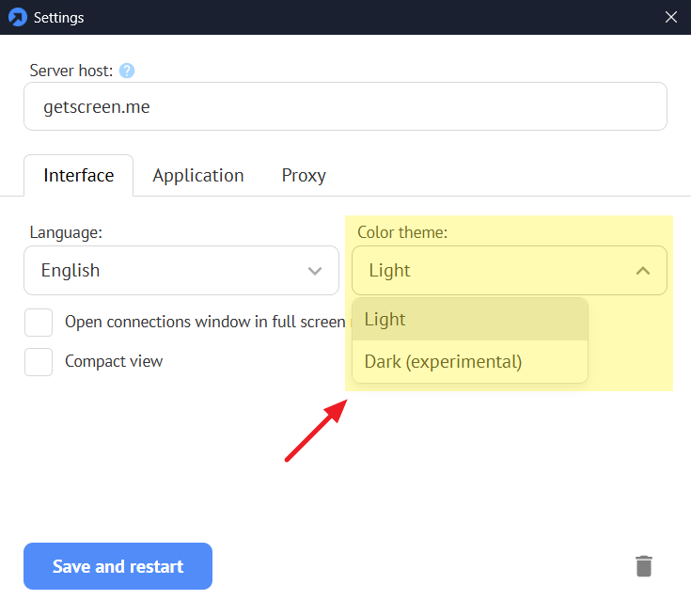Switch to the Application tab
Screen dimensions: 691x616
[x=197, y=176]
